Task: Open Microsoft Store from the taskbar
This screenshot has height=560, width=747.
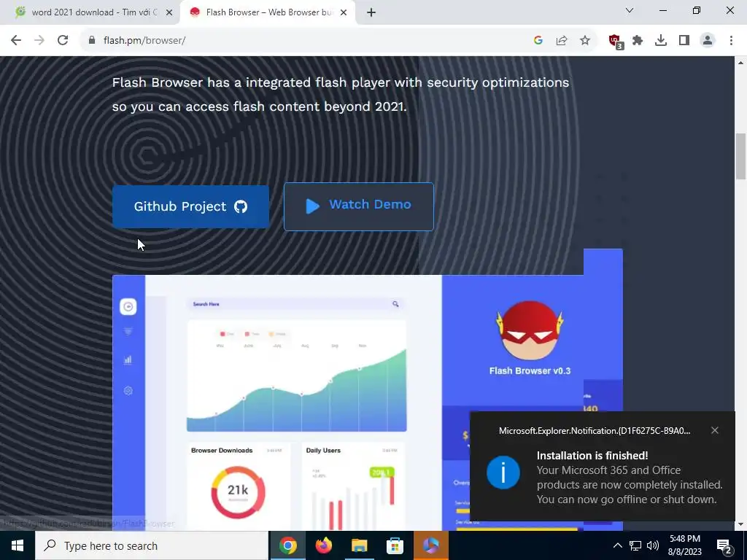Action: 395,545
